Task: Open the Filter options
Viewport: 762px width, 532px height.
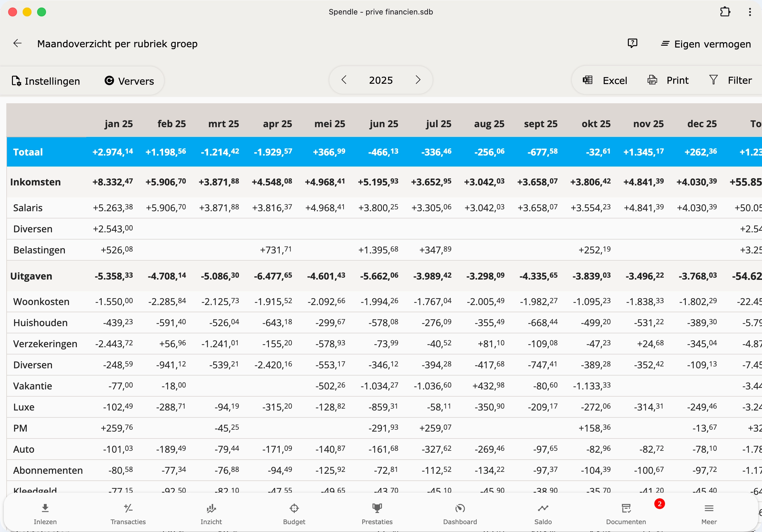Action: (x=731, y=80)
